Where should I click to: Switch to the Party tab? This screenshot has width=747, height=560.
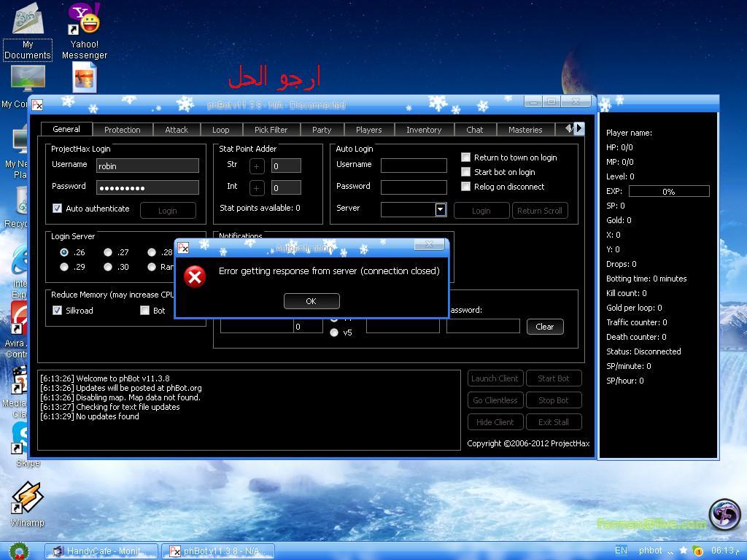pos(322,130)
